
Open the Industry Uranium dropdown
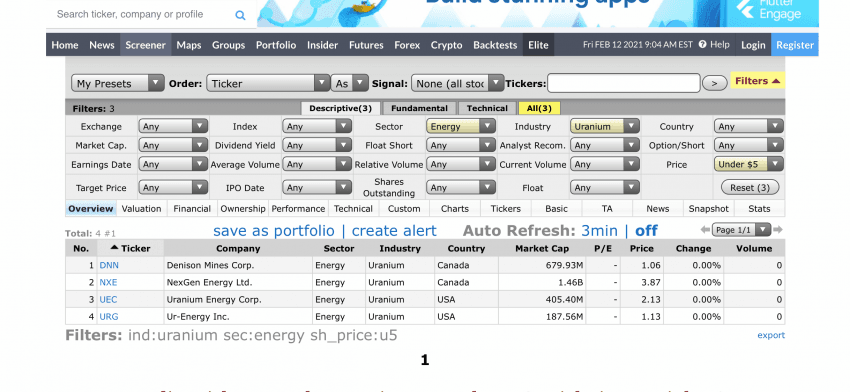pyautogui.click(x=604, y=126)
